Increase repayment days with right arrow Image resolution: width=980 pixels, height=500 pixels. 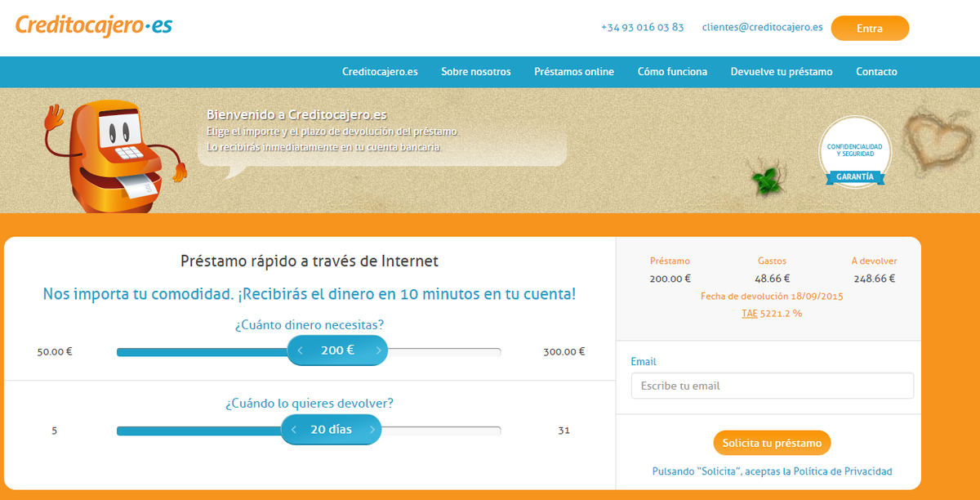(372, 430)
